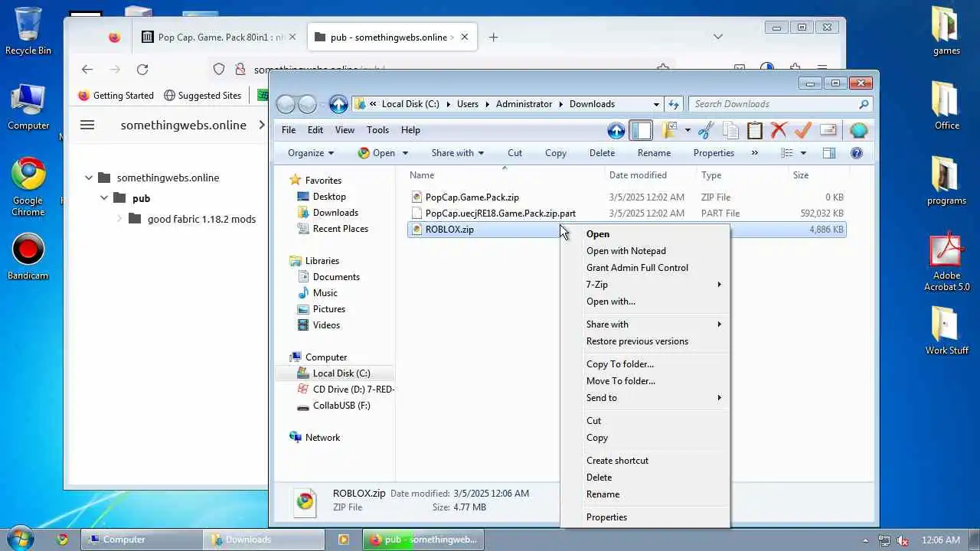980x551 pixels.
Task: Open the Tools menu in Explorer
Action: 377,130
